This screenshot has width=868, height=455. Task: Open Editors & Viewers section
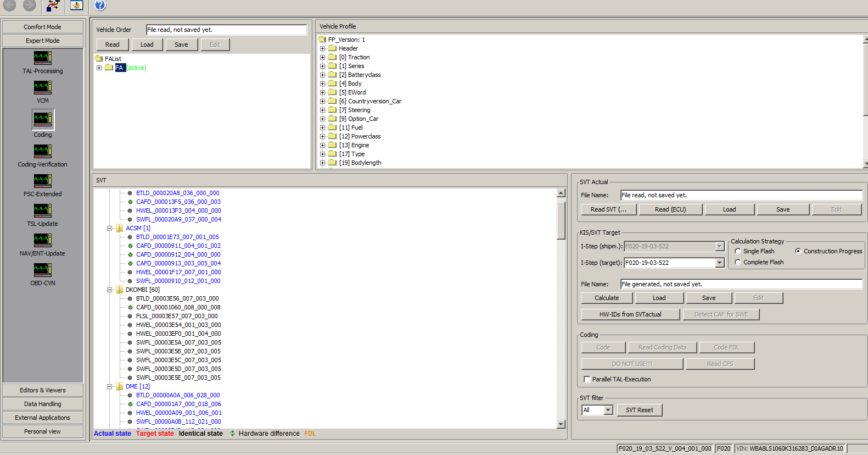[43, 390]
